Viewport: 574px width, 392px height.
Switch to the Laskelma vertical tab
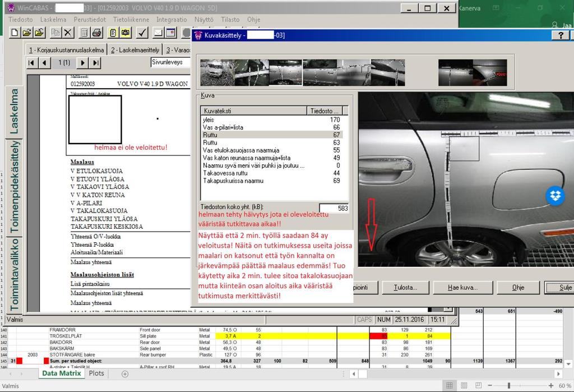(14, 112)
